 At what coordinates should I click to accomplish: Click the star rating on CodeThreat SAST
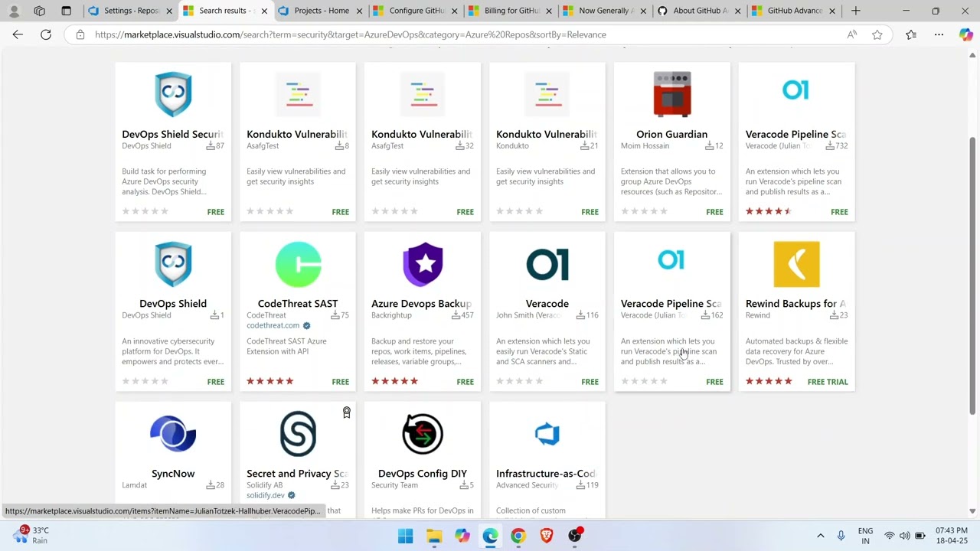click(270, 381)
